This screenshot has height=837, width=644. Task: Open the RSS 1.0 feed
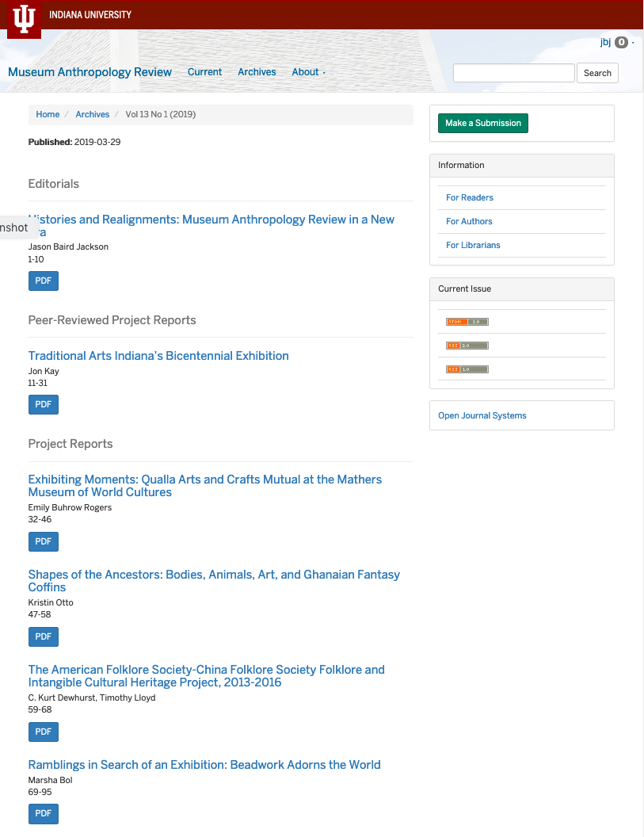pyautogui.click(x=467, y=369)
